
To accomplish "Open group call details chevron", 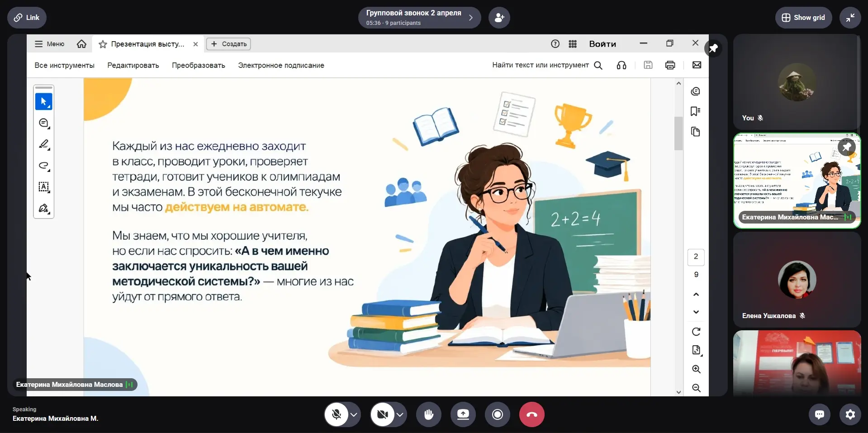I will point(471,18).
